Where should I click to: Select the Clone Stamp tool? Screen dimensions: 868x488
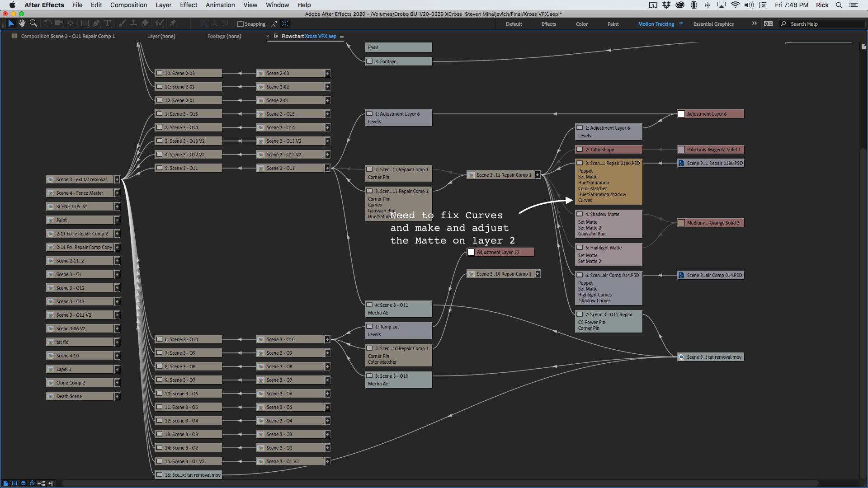click(x=133, y=23)
